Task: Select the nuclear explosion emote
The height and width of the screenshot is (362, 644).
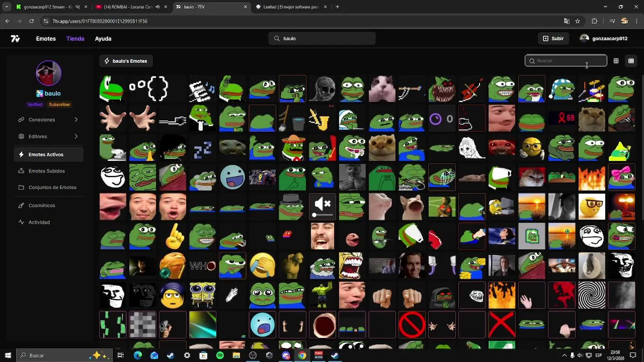Action: 621,207
